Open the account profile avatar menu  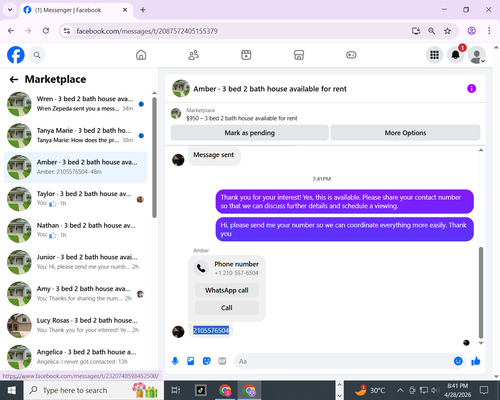[477, 55]
